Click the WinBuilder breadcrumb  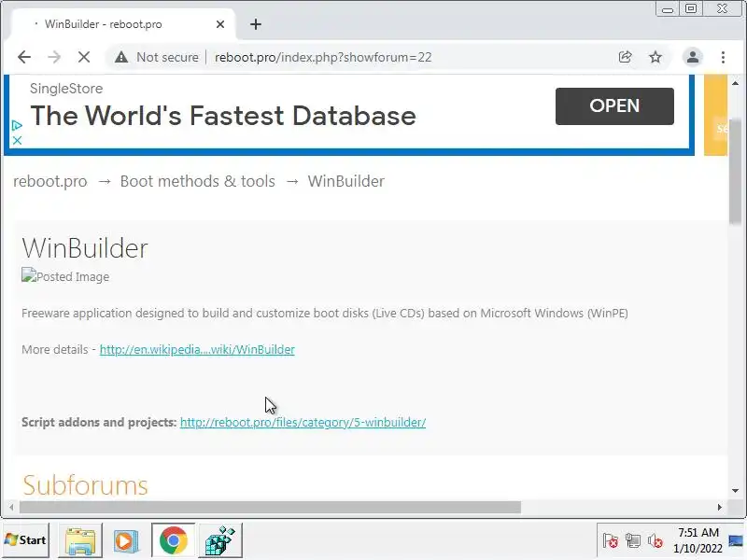click(345, 181)
